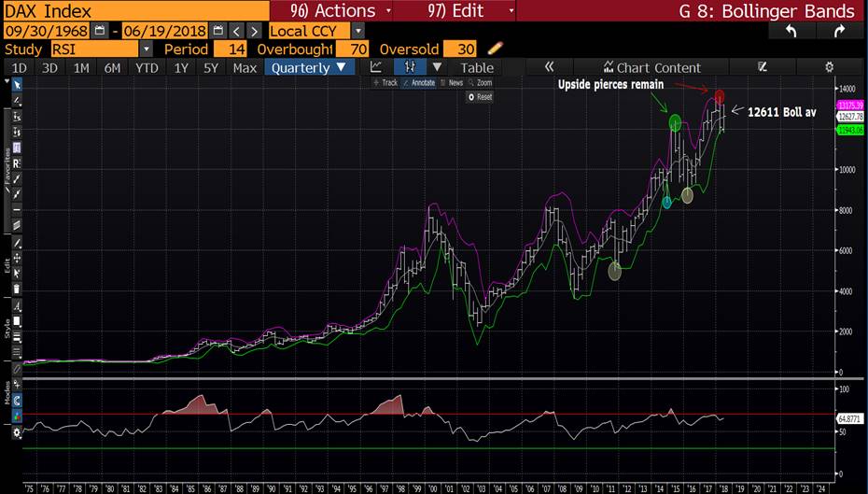
Task: Select the horizontal line tool
Action: (x=17, y=209)
